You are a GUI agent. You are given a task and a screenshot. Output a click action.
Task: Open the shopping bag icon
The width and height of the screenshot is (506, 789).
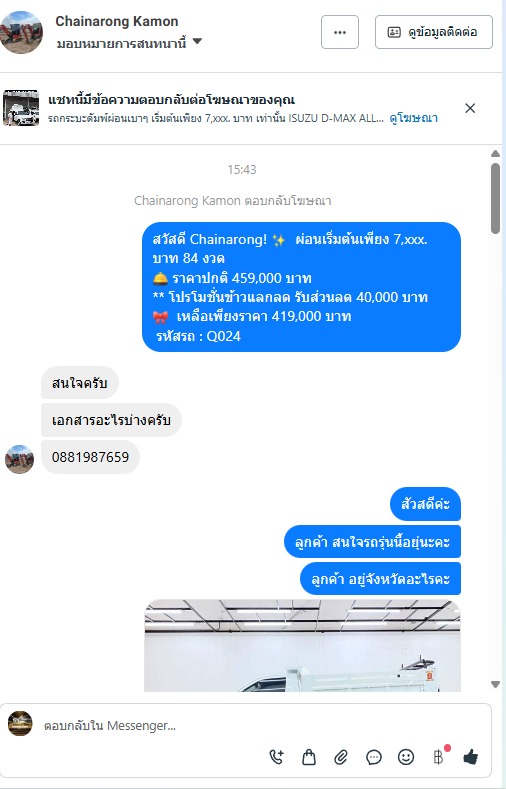308,757
